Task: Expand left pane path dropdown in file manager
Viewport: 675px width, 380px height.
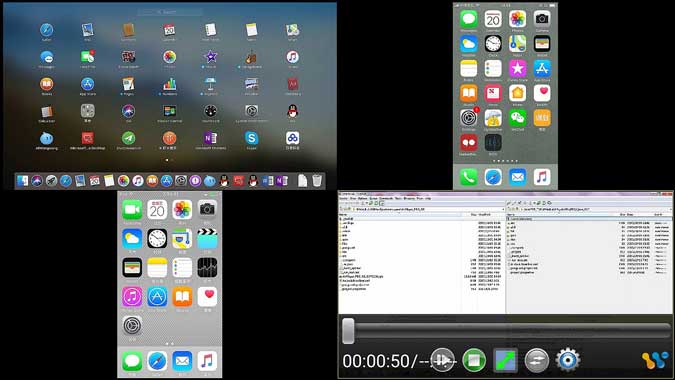Action: (502, 209)
